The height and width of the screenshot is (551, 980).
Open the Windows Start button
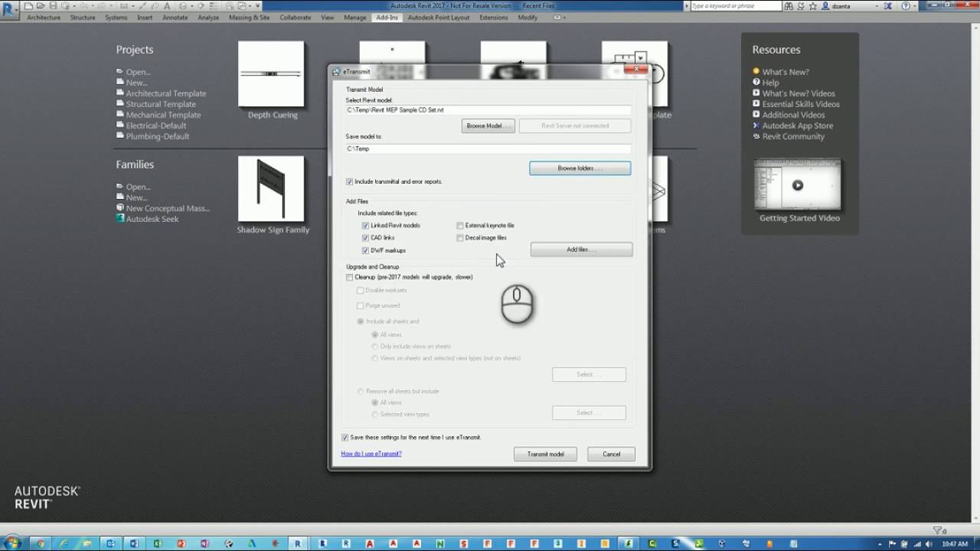pos(12,543)
